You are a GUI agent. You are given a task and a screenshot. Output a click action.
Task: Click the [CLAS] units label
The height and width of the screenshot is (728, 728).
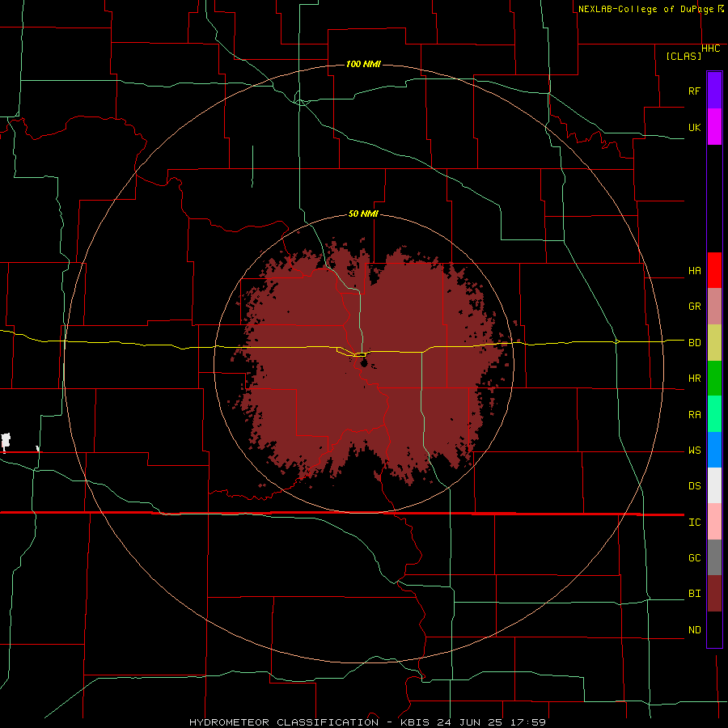coord(684,57)
